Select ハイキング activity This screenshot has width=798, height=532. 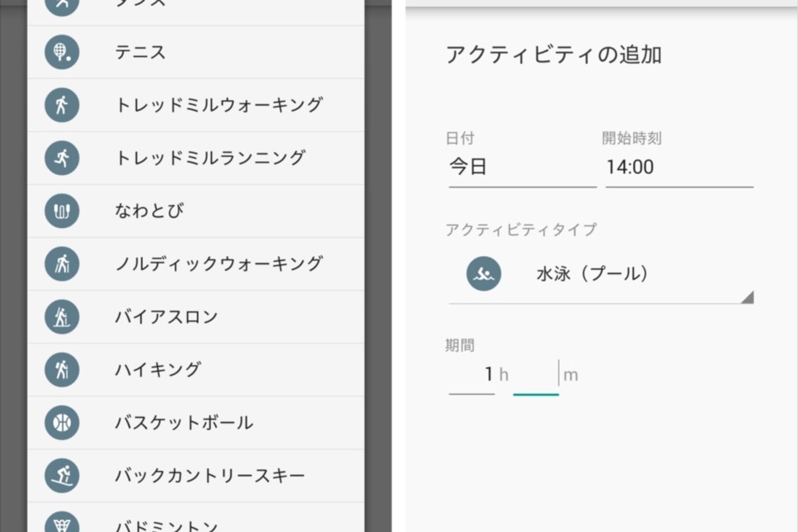196,370
